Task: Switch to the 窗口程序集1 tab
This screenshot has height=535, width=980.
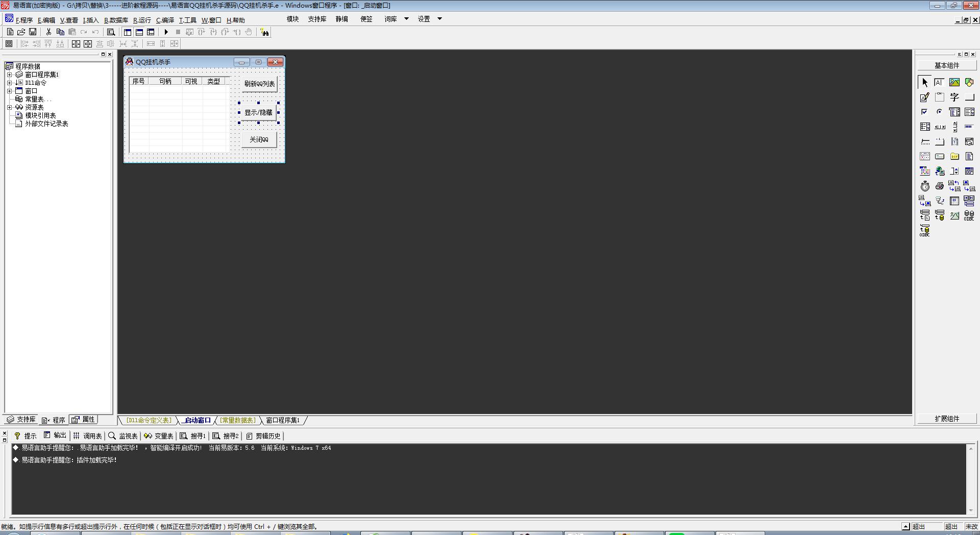Action: (283, 420)
